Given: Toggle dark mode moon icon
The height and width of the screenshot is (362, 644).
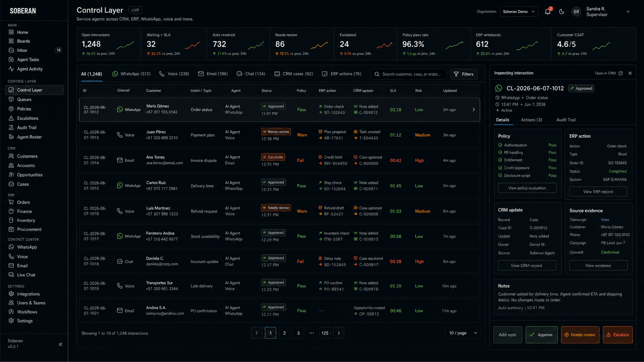Looking at the screenshot, I should 562,12.
